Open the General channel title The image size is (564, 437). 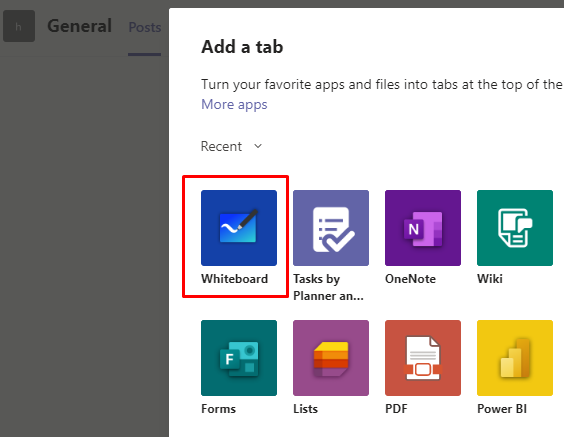click(79, 26)
